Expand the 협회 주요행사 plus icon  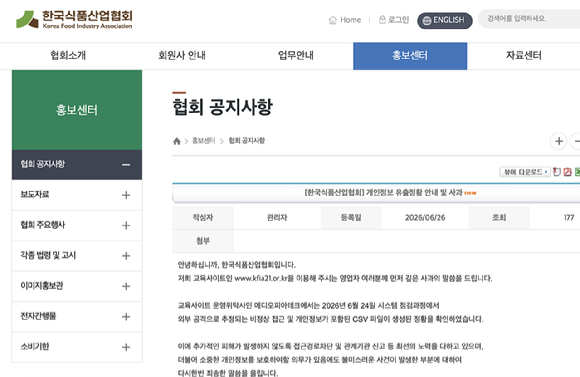pos(126,225)
